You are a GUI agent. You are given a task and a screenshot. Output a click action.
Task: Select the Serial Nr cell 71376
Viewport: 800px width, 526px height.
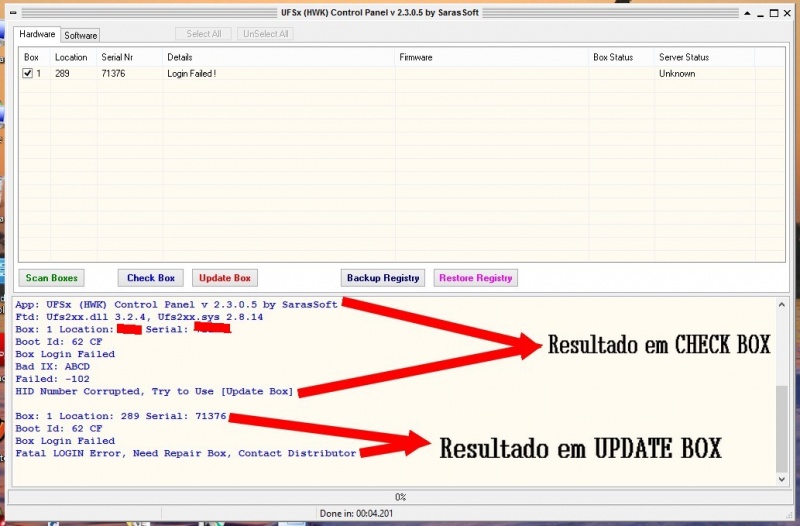click(x=113, y=73)
